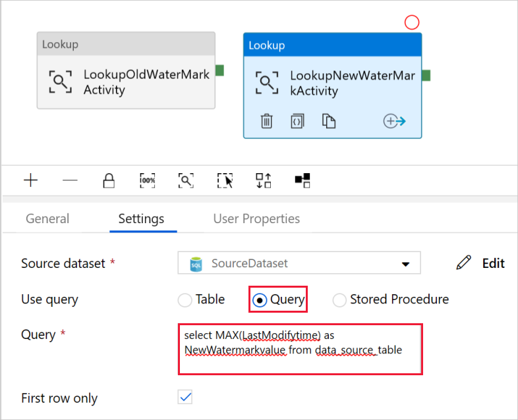The width and height of the screenshot is (518, 420).
Task: Clone the selected Lookup activity
Action: 329,121
